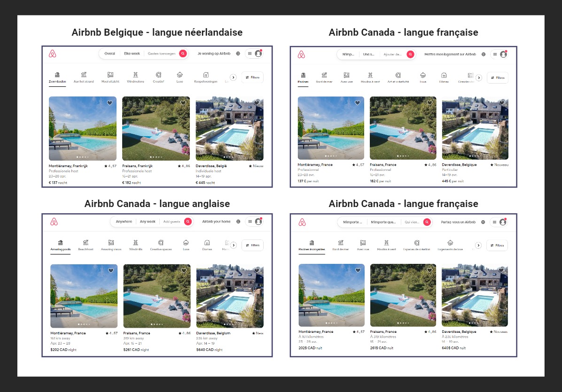Favorite the listing priced $261 CAD night

click(184, 270)
